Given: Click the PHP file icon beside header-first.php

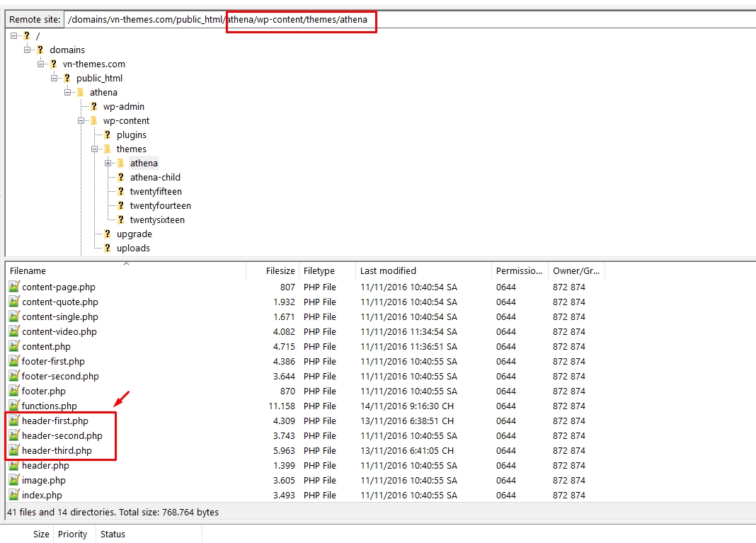Looking at the screenshot, I should 14,421.
